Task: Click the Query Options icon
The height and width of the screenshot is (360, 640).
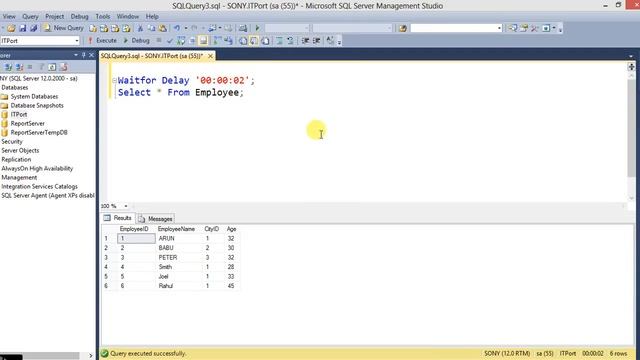Action: pyautogui.click(x=192, y=40)
